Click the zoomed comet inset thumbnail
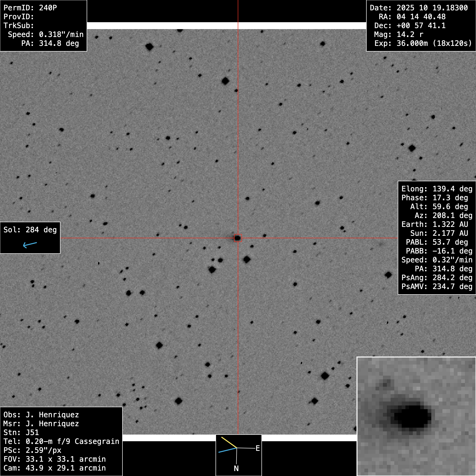Screen dimensions: 476x476 point(416,416)
